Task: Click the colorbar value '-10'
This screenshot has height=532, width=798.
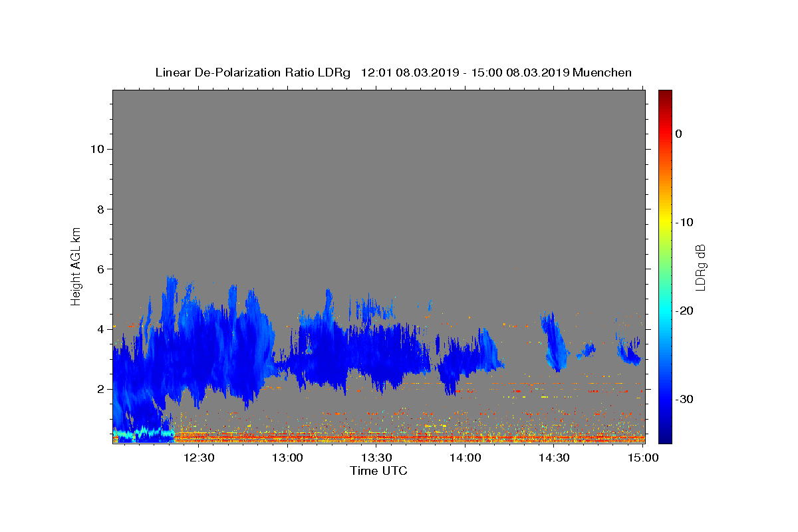Action: 685,222
